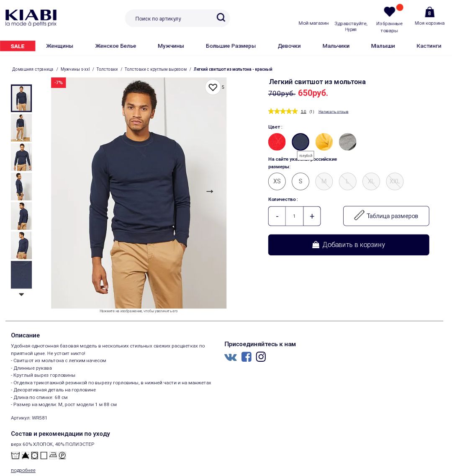Open the Написать отзыв link

click(x=333, y=112)
